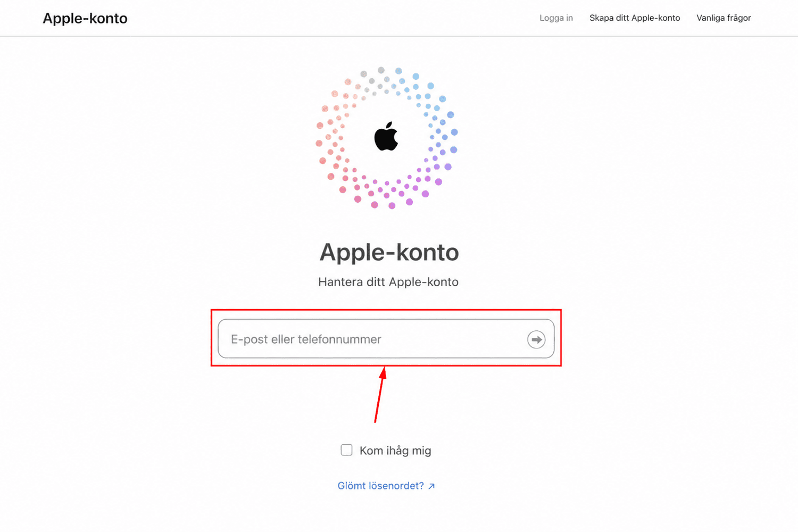The image size is (798, 532).
Task: Click the Apple-konto title in the header
Action: [85, 18]
